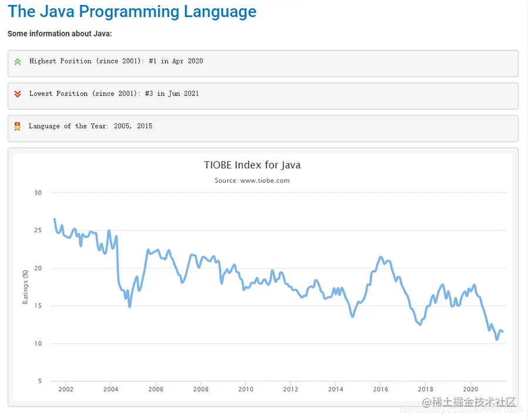Click "Language of the Year: 2005, 2015" text
Image resolution: width=528 pixels, height=420 pixels.
pos(90,126)
